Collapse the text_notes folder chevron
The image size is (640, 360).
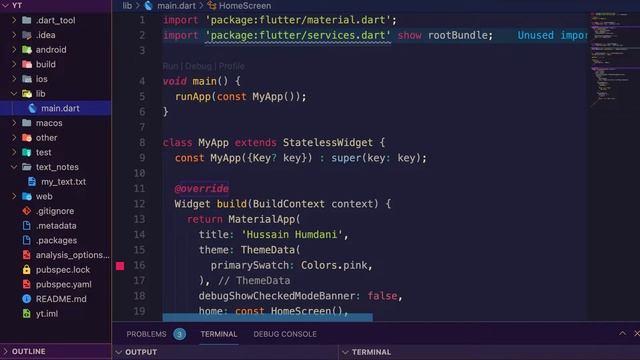pyautogui.click(x=14, y=167)
